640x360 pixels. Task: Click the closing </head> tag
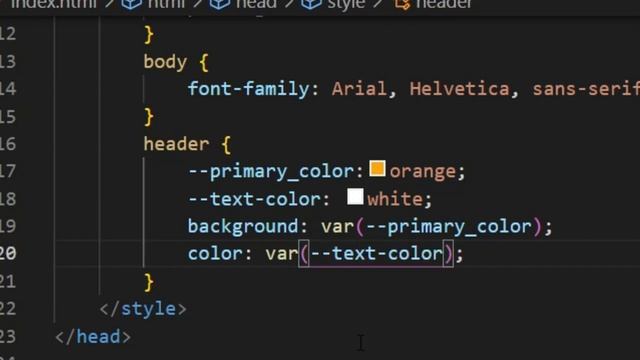click(x=93, y=337)
